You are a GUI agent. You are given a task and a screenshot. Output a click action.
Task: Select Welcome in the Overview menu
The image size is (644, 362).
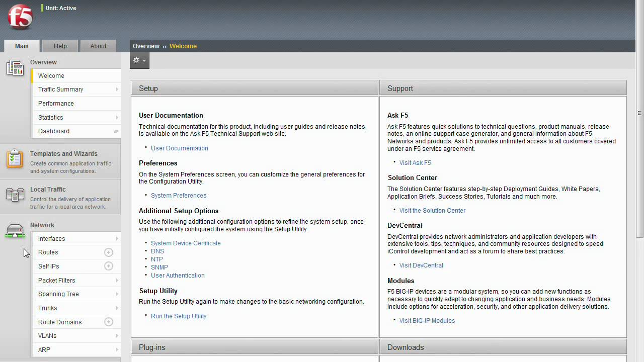click(75, 76)
